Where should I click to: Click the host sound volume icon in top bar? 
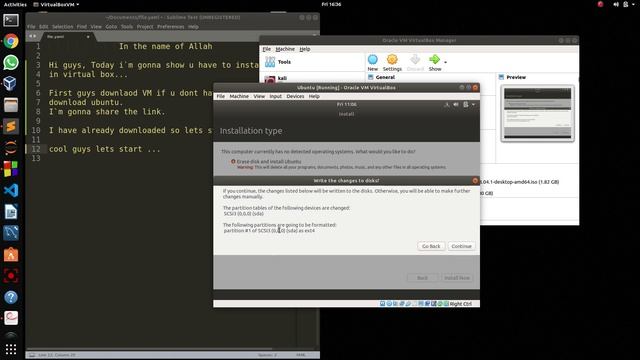[616, 4]
